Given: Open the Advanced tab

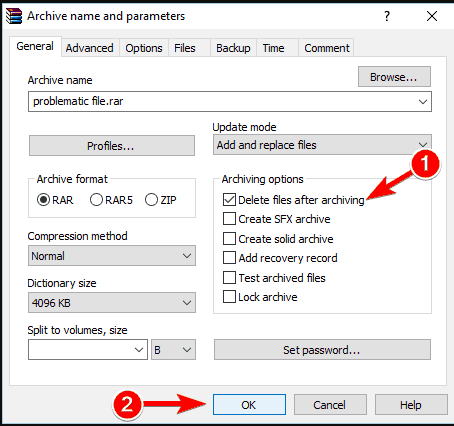Looking at the screenshot, I should (90, 48).
